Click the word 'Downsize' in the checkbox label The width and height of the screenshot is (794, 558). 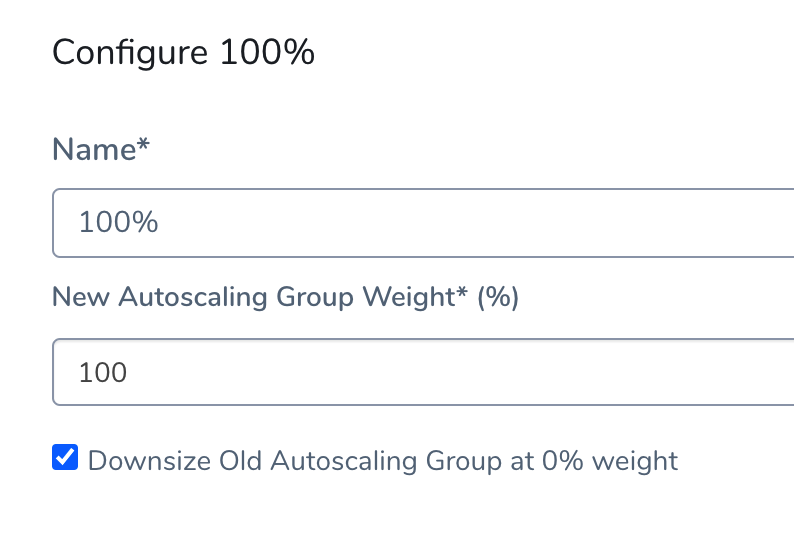149,461
